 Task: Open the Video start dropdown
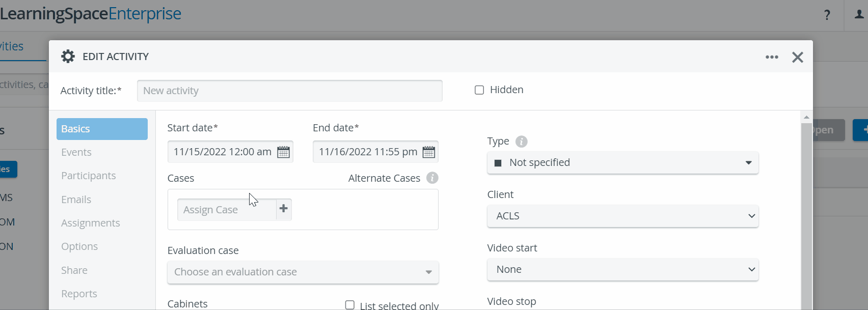coord(622,269)
